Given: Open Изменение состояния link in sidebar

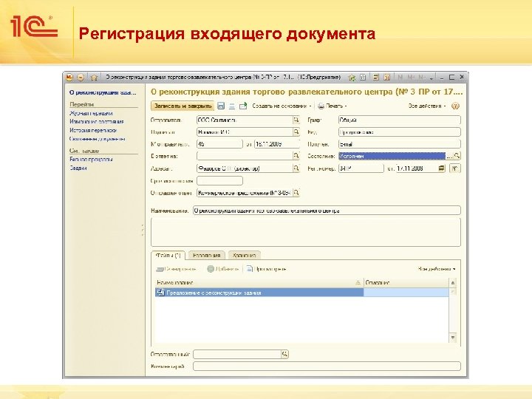Looking at the screenshot, I should [97, 121].
